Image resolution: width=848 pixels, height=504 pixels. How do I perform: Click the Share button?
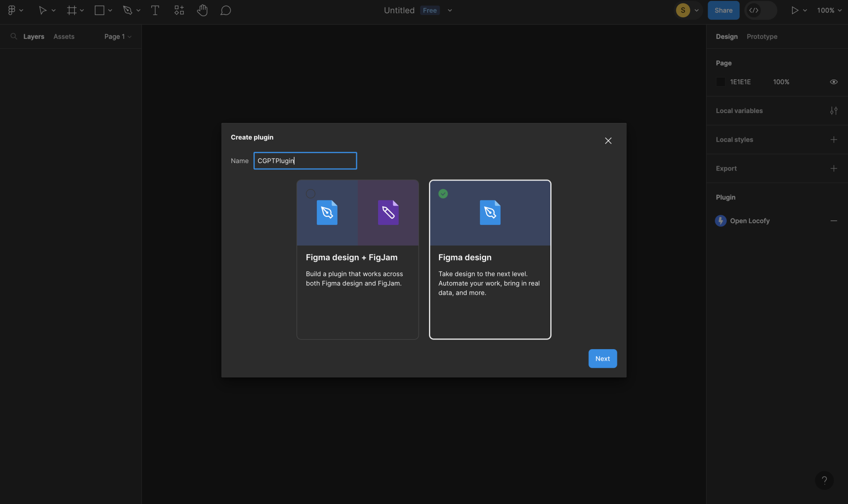pos(723,10)
